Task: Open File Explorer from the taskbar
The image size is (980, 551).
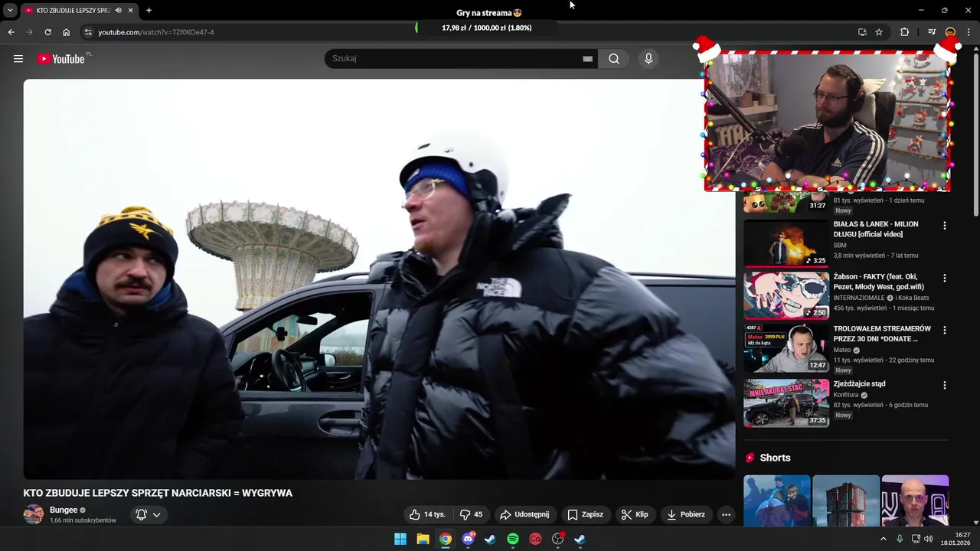Action: pyautogui.click(x=423, y=539)
